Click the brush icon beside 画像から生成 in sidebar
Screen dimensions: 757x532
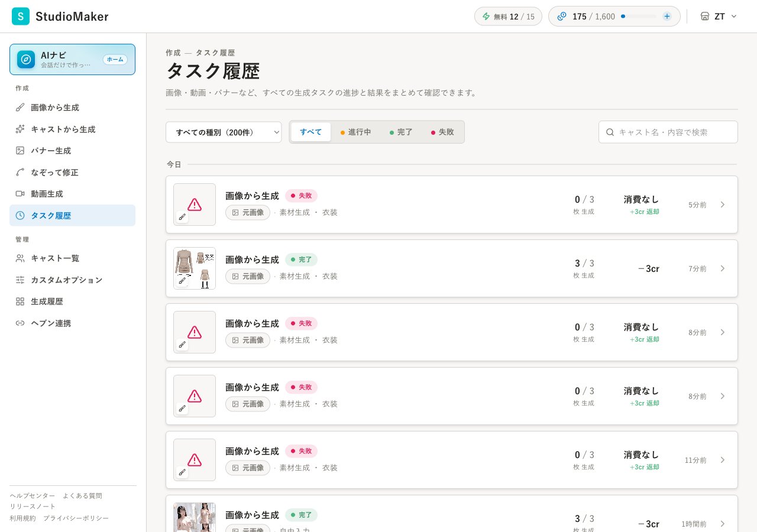pyautogui.click(x=20, y=108)
